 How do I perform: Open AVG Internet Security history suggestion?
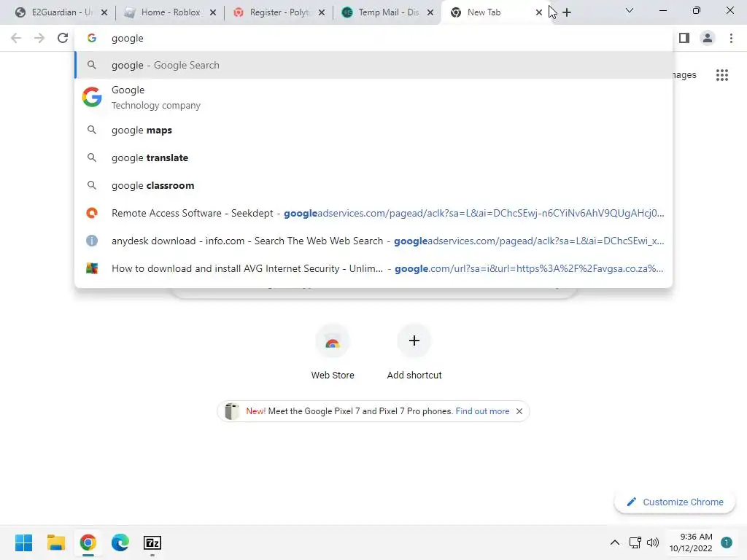(373, 268)
